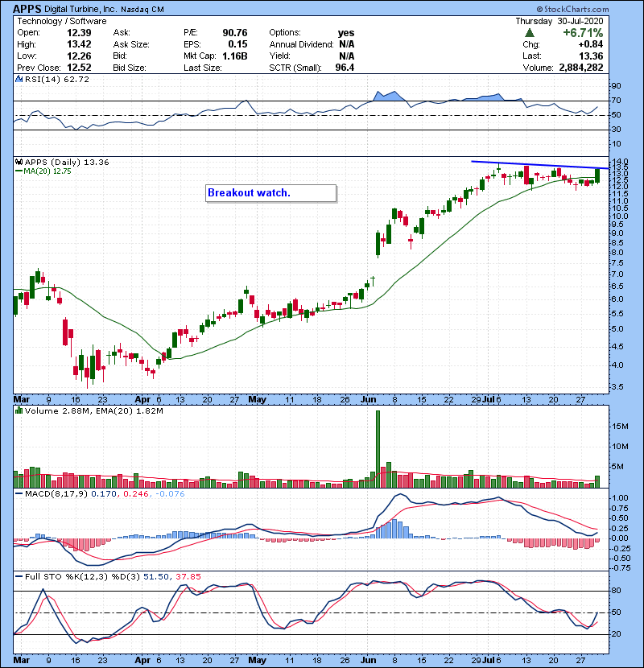
Task: Click the 10M volume axis label
Action: (620, 447)
